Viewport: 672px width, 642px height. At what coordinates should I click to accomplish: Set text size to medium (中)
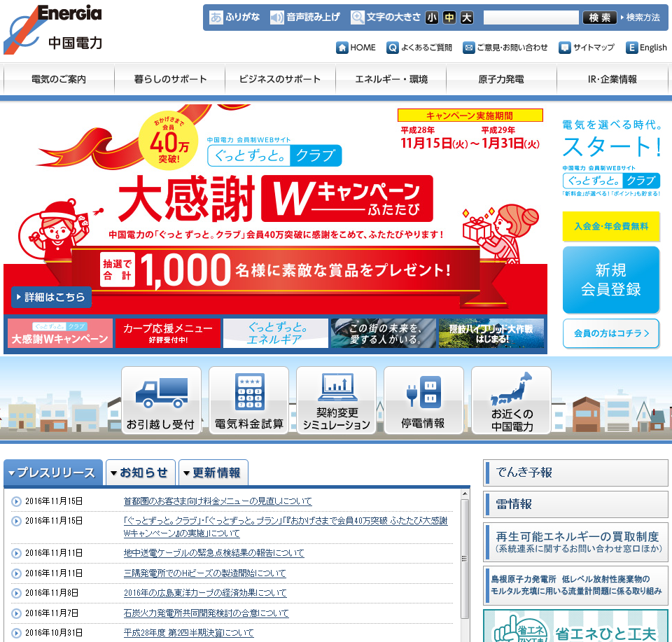pos(449,18)
